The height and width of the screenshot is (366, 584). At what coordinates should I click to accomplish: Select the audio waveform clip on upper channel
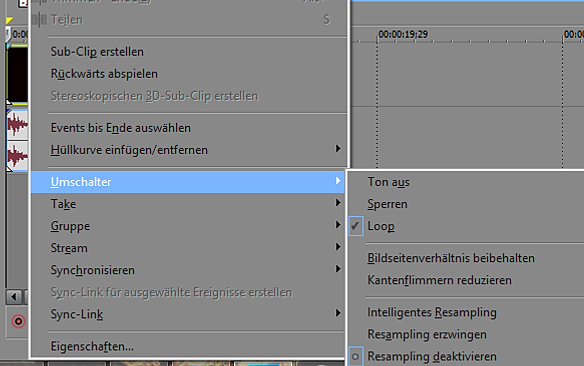17,124
